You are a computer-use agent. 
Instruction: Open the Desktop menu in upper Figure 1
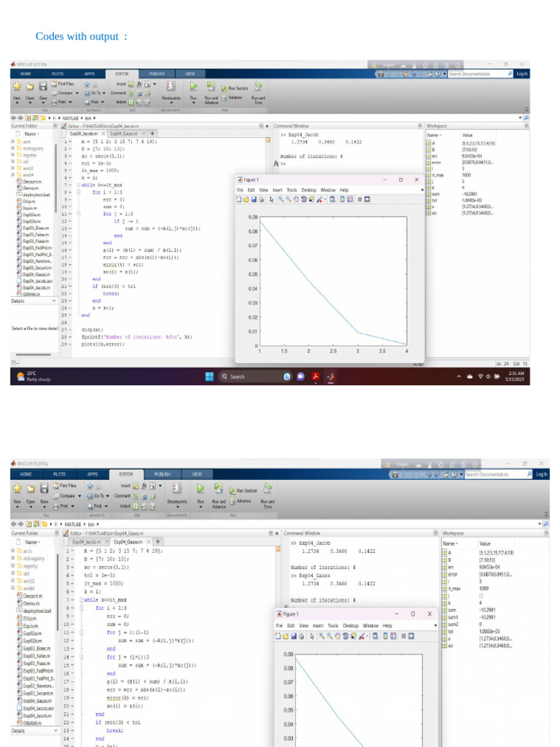(x=308, y=190)
